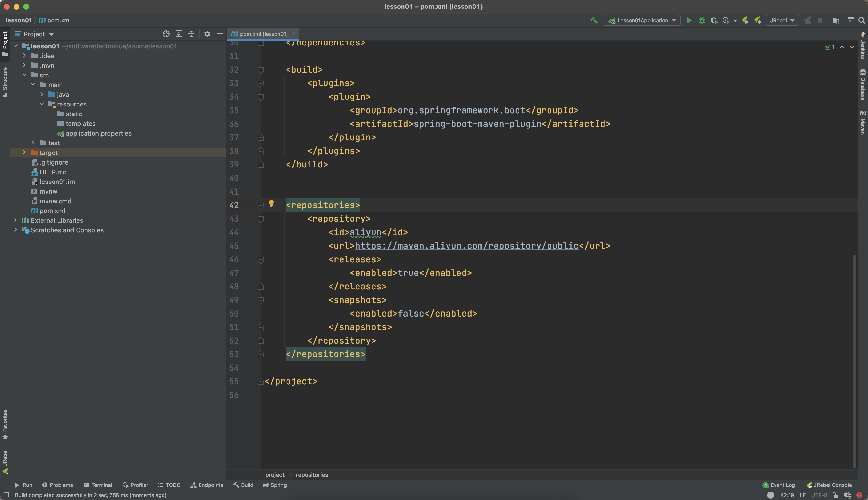Open the Jenkins side panel
The width and height of the screenshot is (868, 500).
pyautogui.click(x=863, y=46)
